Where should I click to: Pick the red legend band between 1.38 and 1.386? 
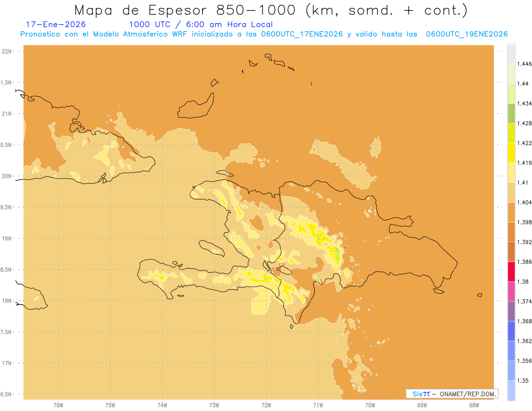coord(511,271)
